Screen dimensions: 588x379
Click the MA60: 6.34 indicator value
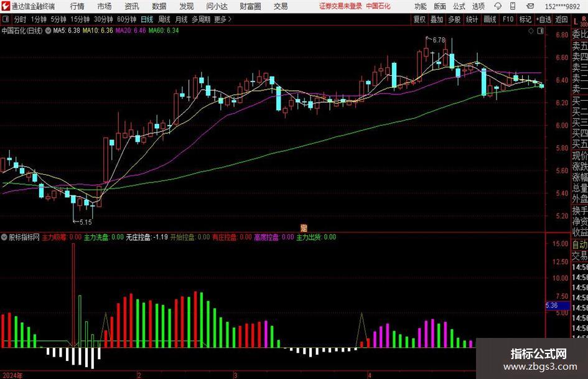(164, 30)
